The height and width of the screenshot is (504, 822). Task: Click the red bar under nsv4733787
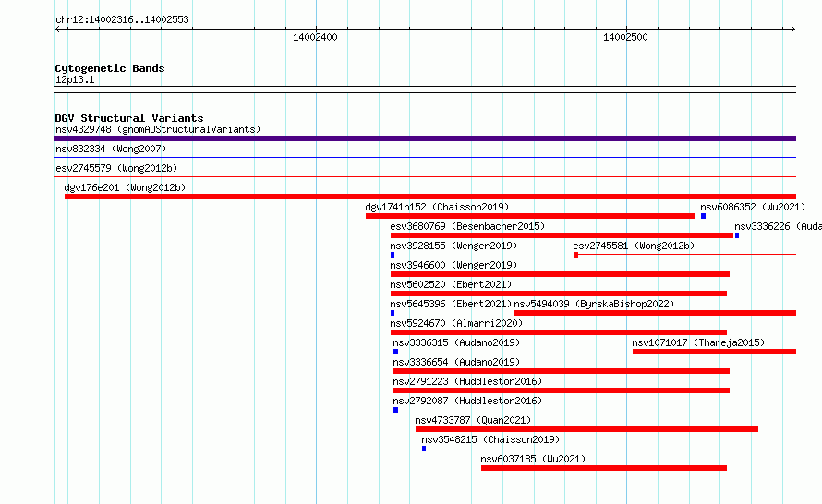click(587, 429)
